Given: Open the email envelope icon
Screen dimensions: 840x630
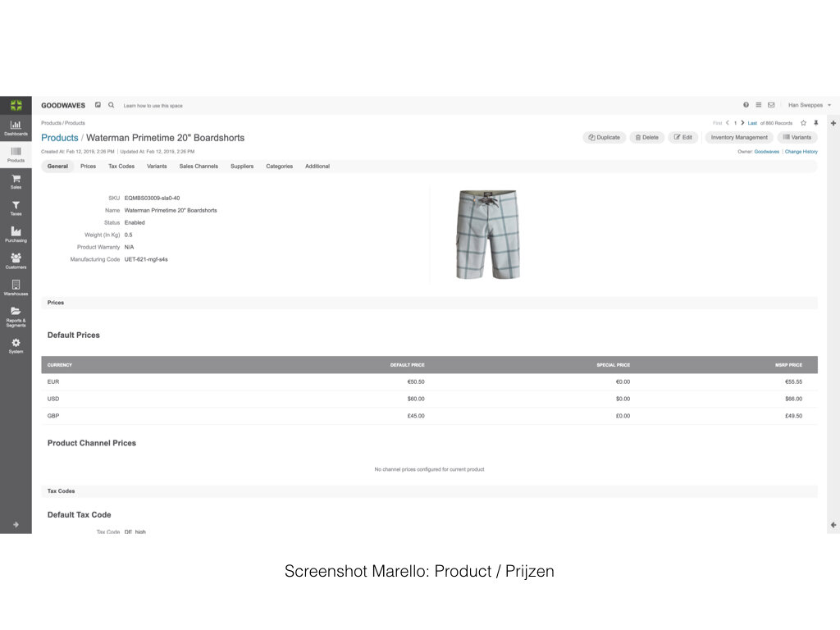Looking at the screenshot, I should (x=771, y=105).
